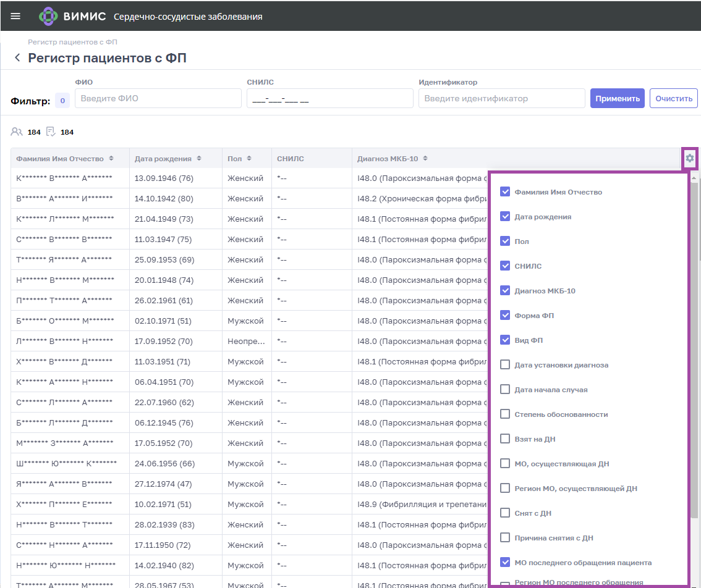Toggle the Причина снятия с ДН option
Screen dimensions: 701x588
(x=505, y=538)
